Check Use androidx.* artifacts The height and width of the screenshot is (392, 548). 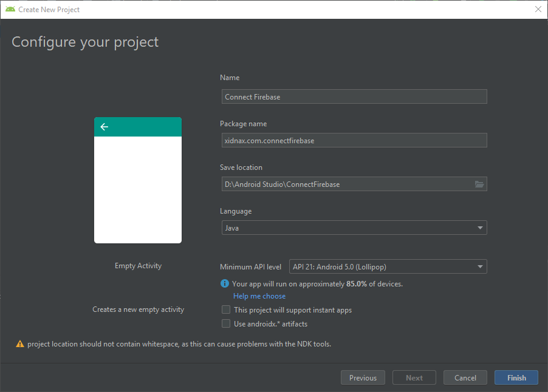[226, 323]
